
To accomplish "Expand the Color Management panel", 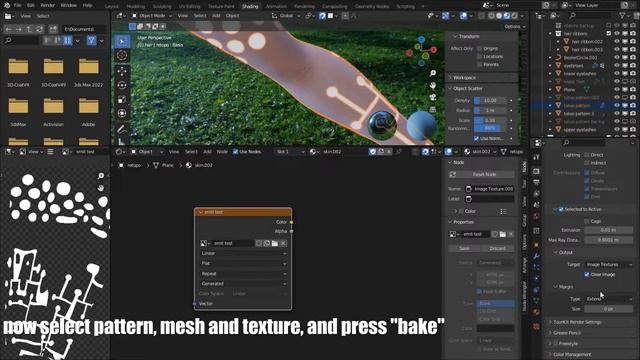I will coord(571,355).
